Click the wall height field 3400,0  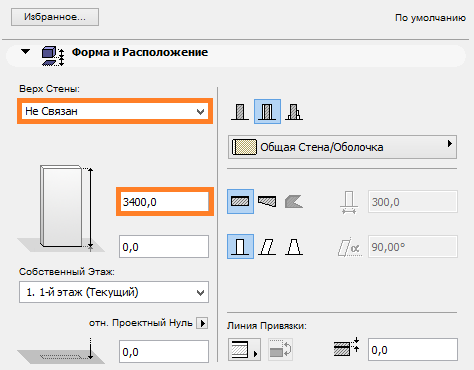click(x=165, y=202)
